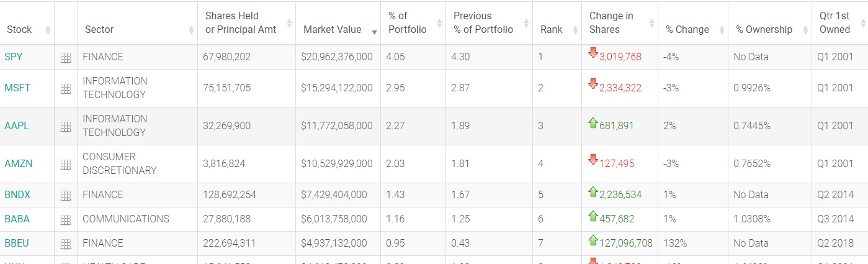Click the red down arrow beside 3,019,768
The image size is (868, 264).
[x=593, y=53]
